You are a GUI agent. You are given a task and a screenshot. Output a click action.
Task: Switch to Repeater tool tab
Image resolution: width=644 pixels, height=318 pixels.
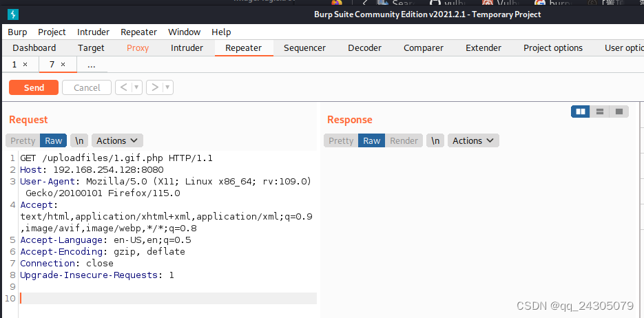click(244, 48)
